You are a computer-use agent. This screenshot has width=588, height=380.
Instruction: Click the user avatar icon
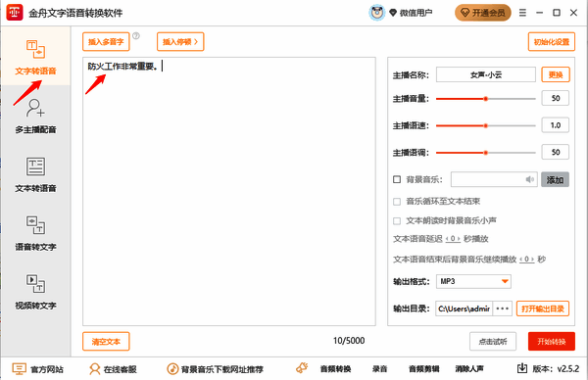(377, 13)
